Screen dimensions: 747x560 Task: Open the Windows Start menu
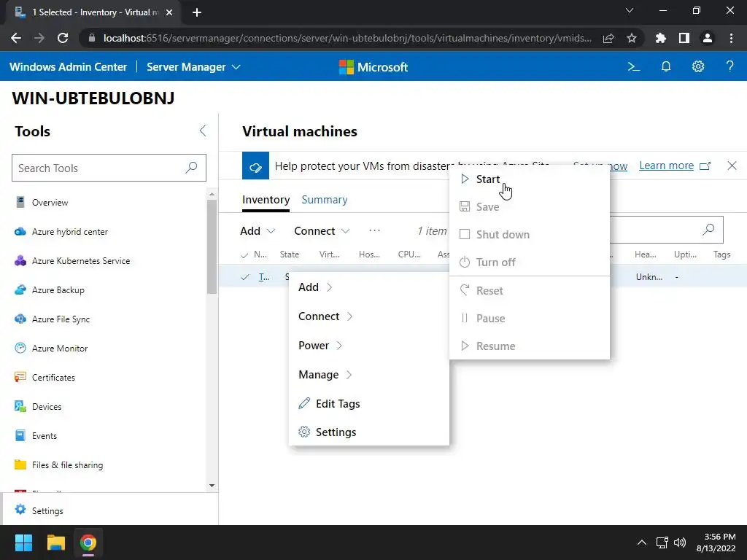[x=23, y=542]
